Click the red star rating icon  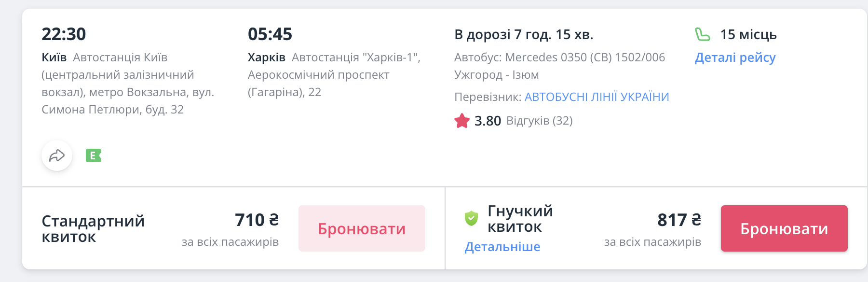tap(462, 121)
